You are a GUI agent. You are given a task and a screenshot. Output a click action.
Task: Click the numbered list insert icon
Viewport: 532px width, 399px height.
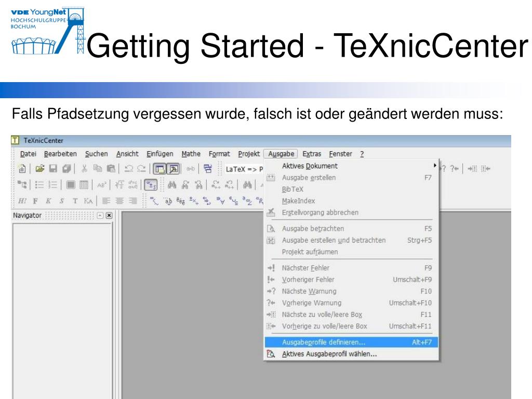(52, 184)
